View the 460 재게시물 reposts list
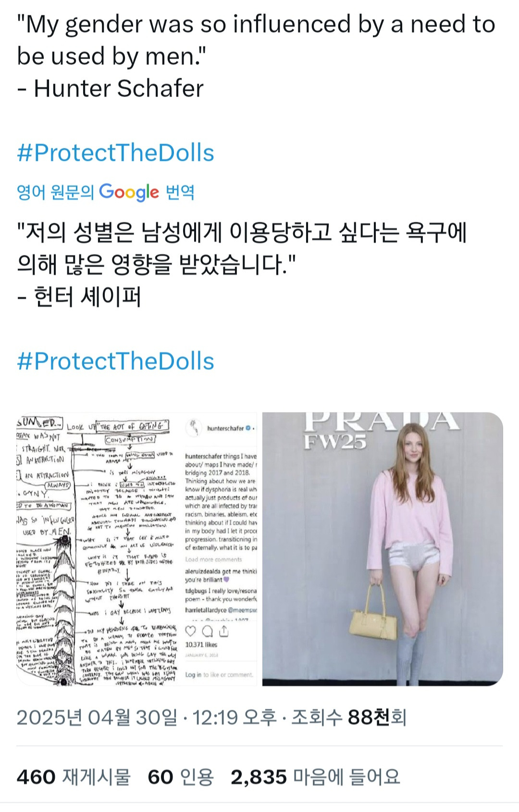 (x=74, y=777)
